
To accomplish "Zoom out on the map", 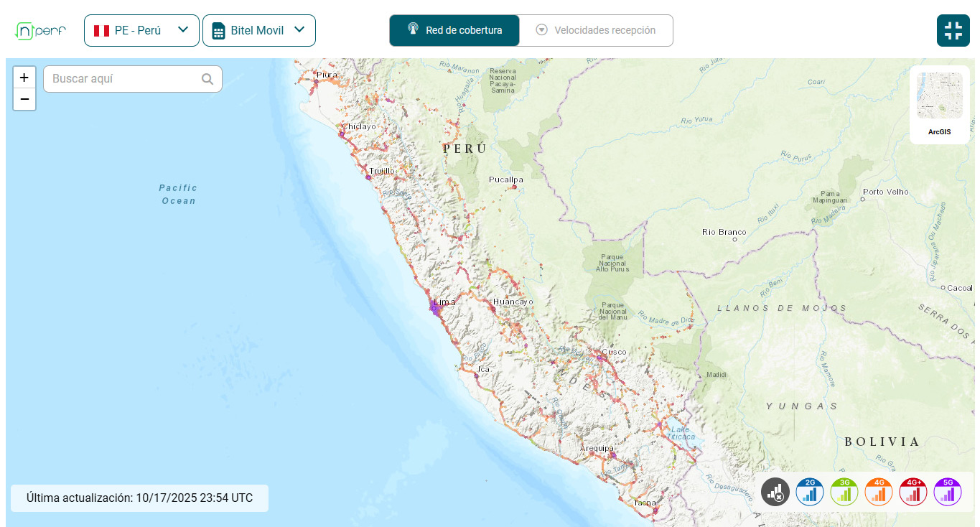I will pyautogui.click(x=24, y=99).
